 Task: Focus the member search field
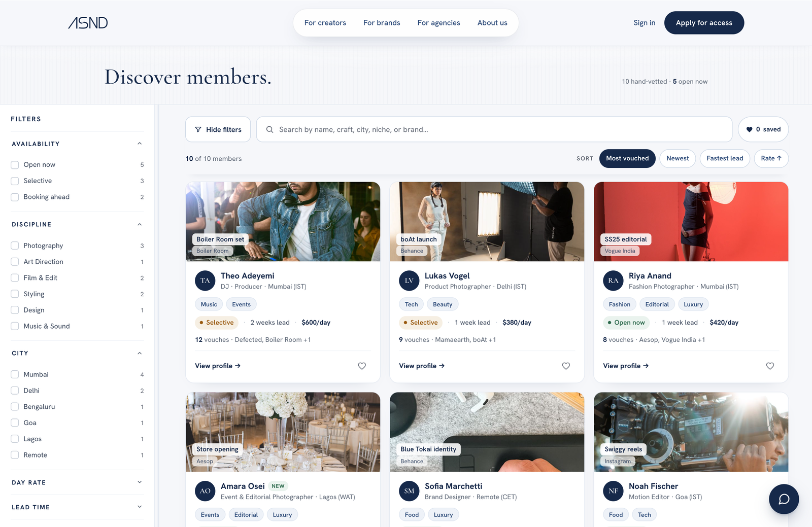click(x=494, y=129)
